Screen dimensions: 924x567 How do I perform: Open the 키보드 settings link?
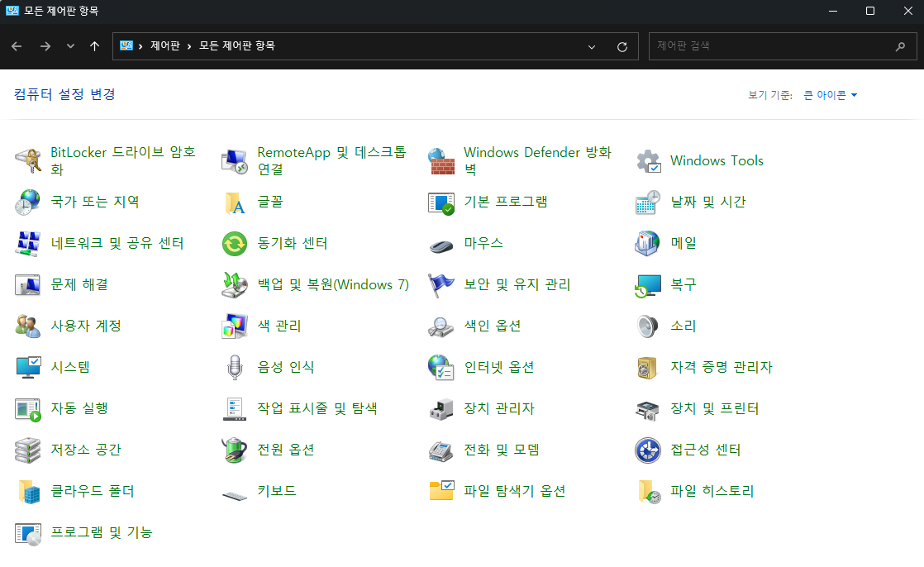[277, 491]
